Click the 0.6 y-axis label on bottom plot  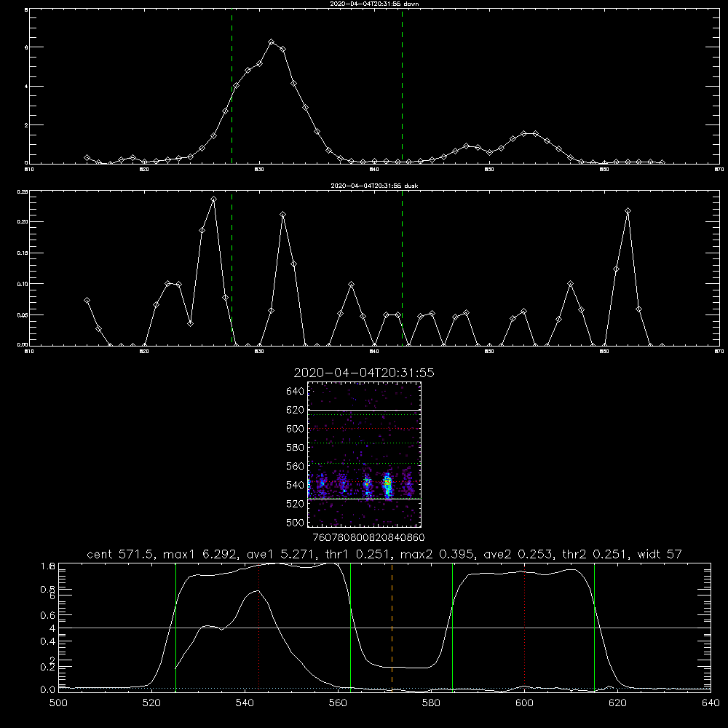[48, 615]
